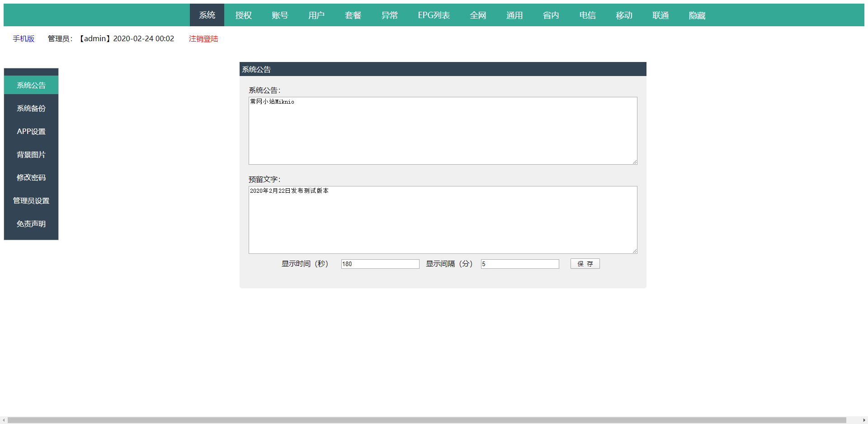Go to 修改密码 in sidebar

(31, 178)
